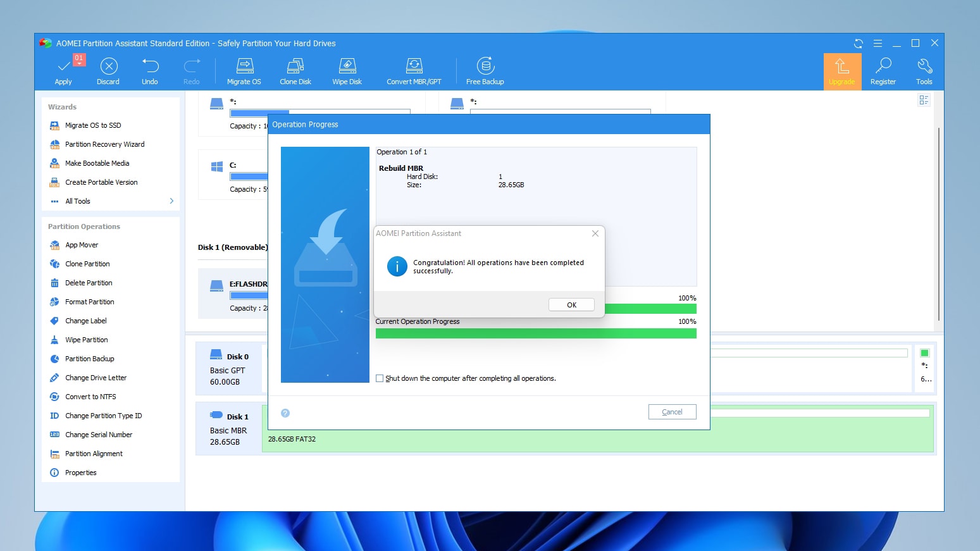Select Disk 0 Basic GPT entry
Image resolution: width=980 pixels, height=551 pixels.
pyautogui.click(x=228, y=369)
